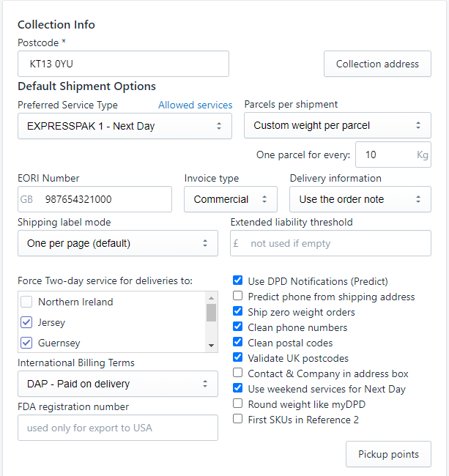Screen dimensions: 449x476
Task: Open International Billing Terms dropdown
Action: (x=118, y=384)
